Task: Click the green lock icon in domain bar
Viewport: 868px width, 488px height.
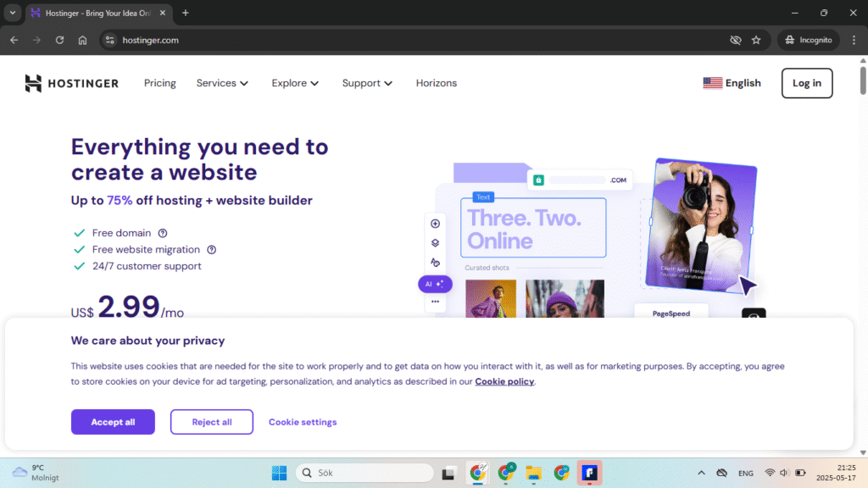Action: coord(538,180)
